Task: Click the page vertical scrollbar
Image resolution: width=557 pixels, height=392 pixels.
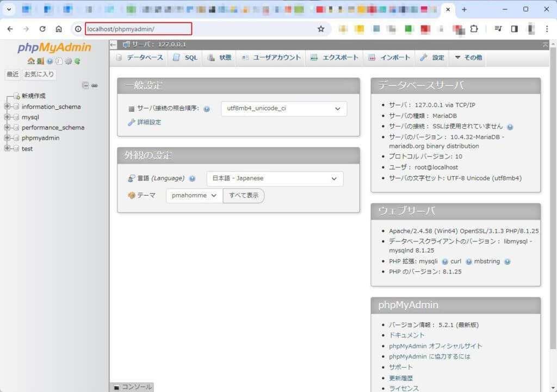Action: (x=553, y=197)
